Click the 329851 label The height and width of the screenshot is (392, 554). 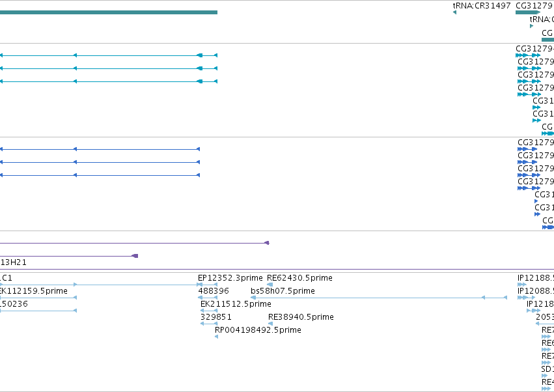coord(216,317)
